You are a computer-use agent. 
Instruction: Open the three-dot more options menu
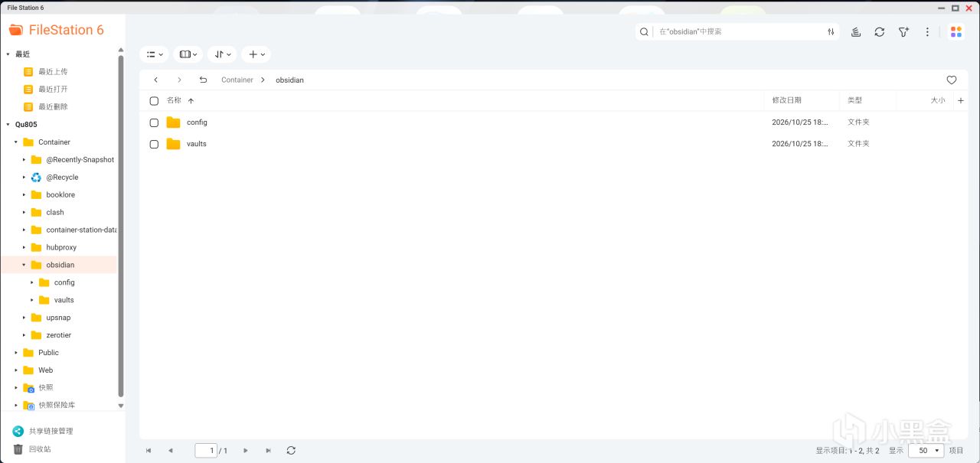point(927,32)
